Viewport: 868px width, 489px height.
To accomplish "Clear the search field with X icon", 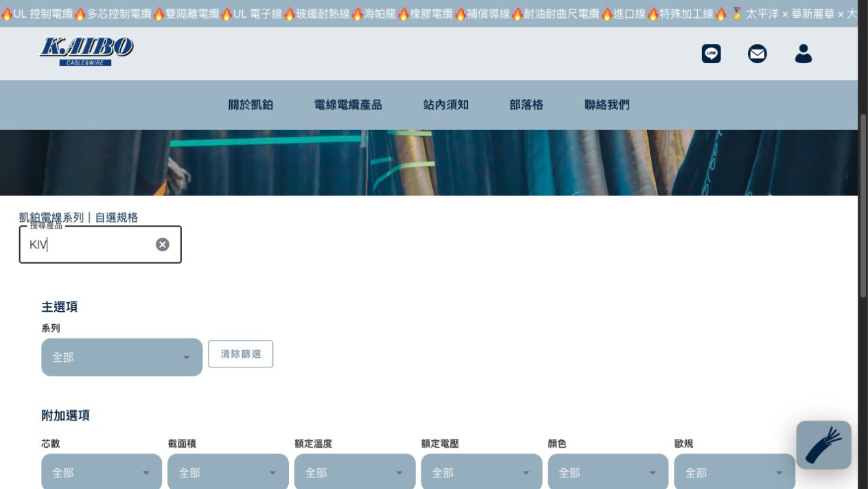I will click(163, 244).
